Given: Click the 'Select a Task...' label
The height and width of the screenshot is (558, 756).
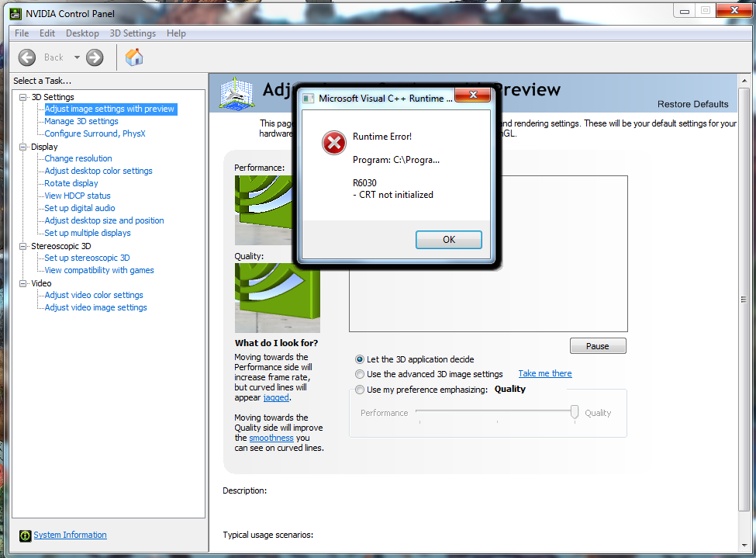Looking at the screenshot, I should click(43, 81).
